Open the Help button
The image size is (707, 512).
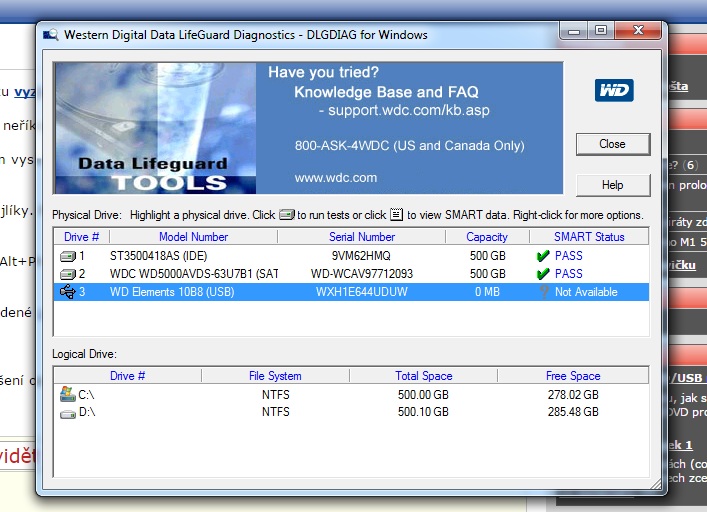tap(612, 185)
